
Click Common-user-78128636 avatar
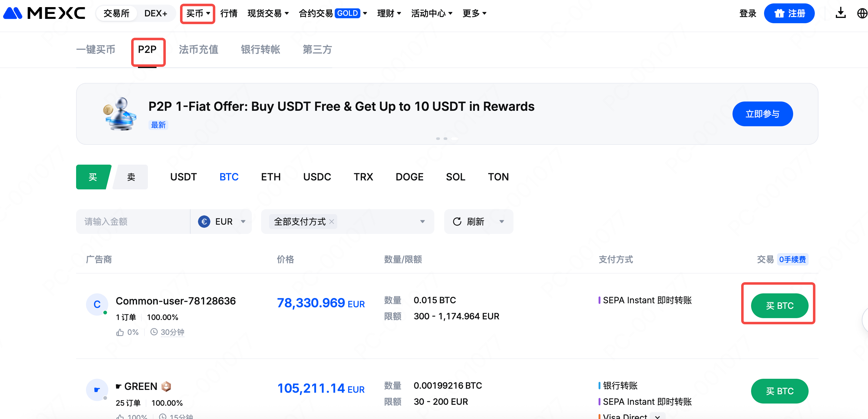(97, 305)
